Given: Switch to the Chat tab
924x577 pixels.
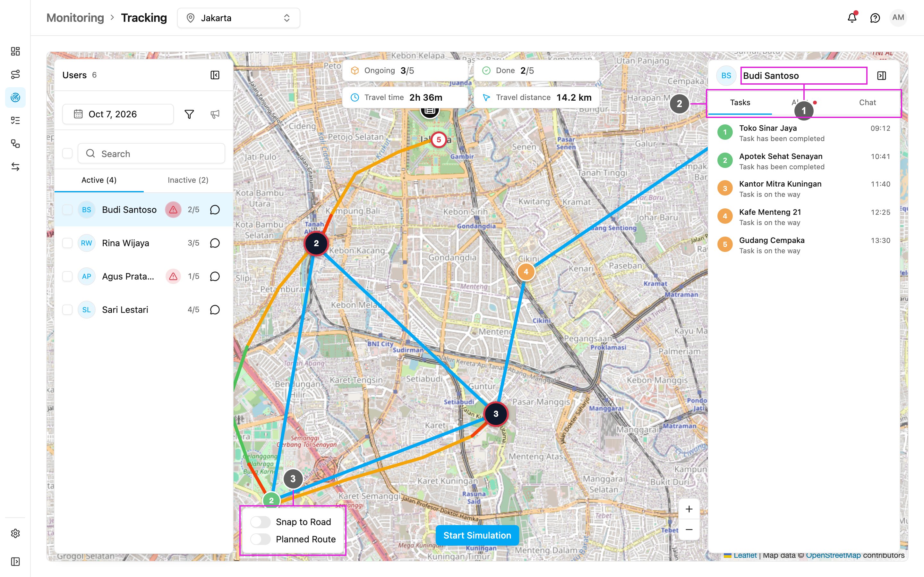Looking at the screenshot, I should point(867,102).
